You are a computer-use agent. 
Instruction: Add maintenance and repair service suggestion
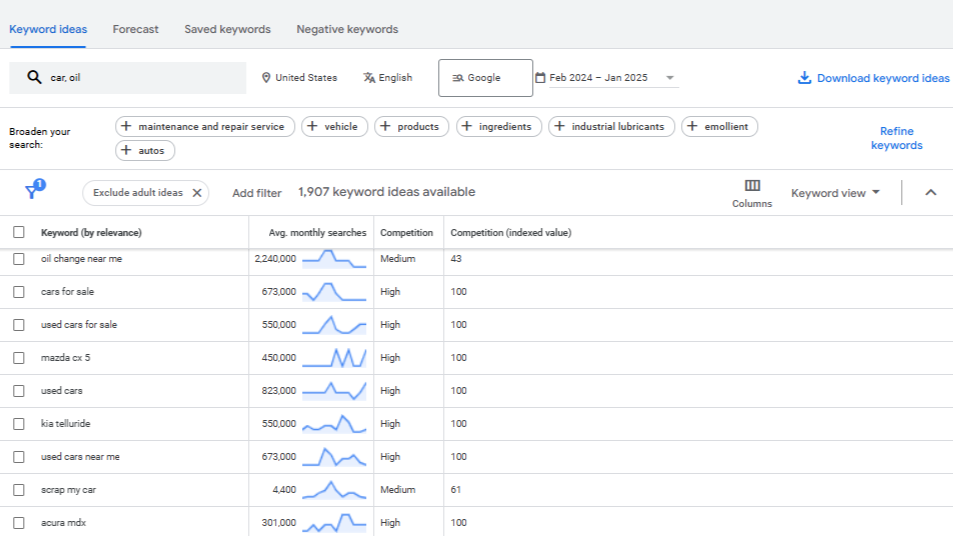(x=205, y=126)
